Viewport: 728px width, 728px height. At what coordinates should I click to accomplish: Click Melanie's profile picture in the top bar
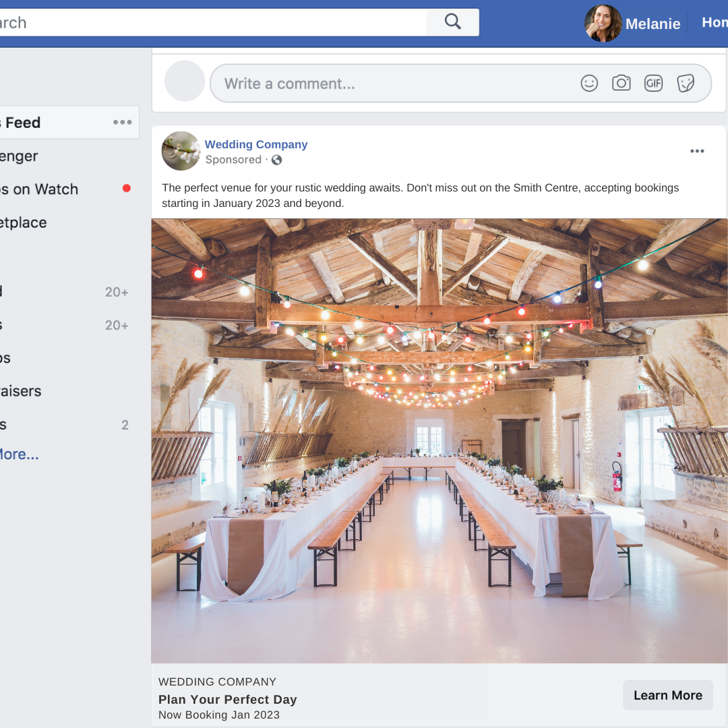point(603,23)
